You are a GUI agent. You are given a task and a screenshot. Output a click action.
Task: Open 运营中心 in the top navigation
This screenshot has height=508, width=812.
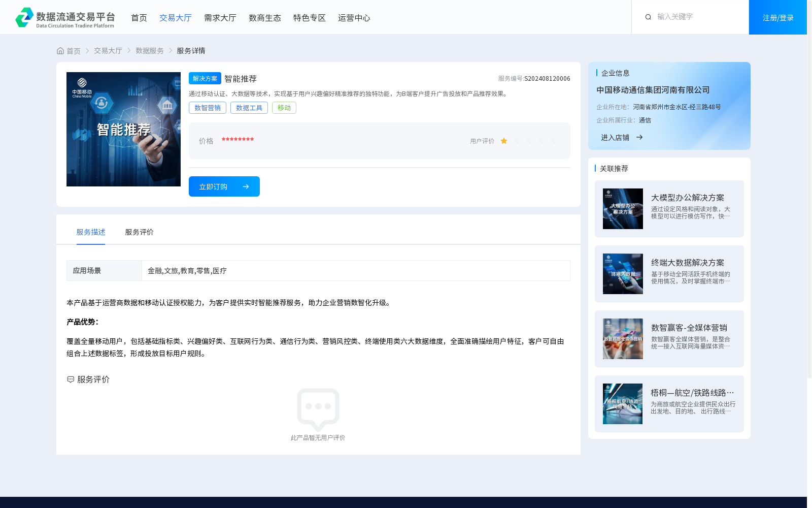(x=354, y=18)
